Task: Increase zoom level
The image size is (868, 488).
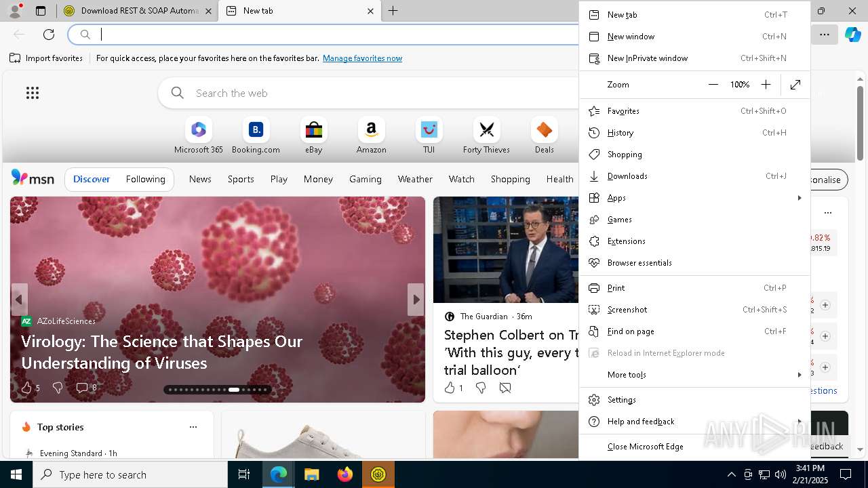Action: [766, 85]
